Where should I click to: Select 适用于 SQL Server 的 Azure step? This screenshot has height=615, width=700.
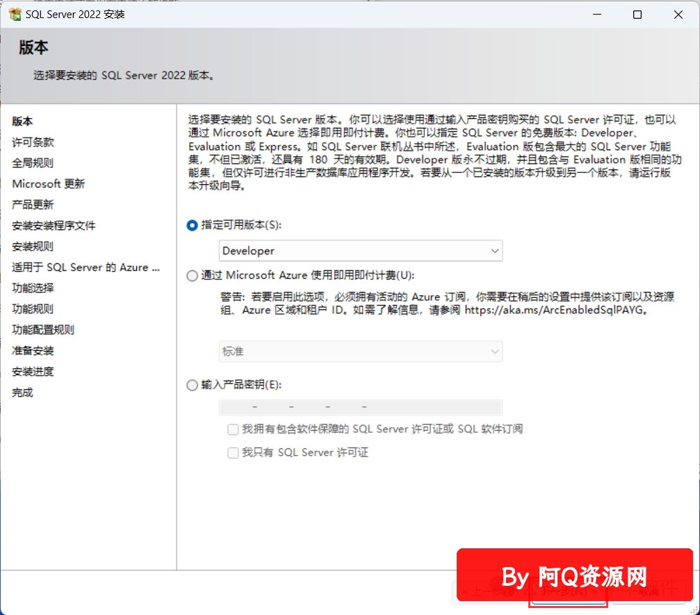[x=86, y=268]
